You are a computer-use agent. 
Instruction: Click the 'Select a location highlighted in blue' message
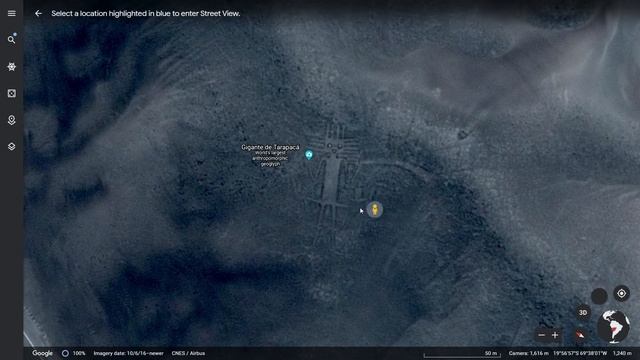point(146,13)
